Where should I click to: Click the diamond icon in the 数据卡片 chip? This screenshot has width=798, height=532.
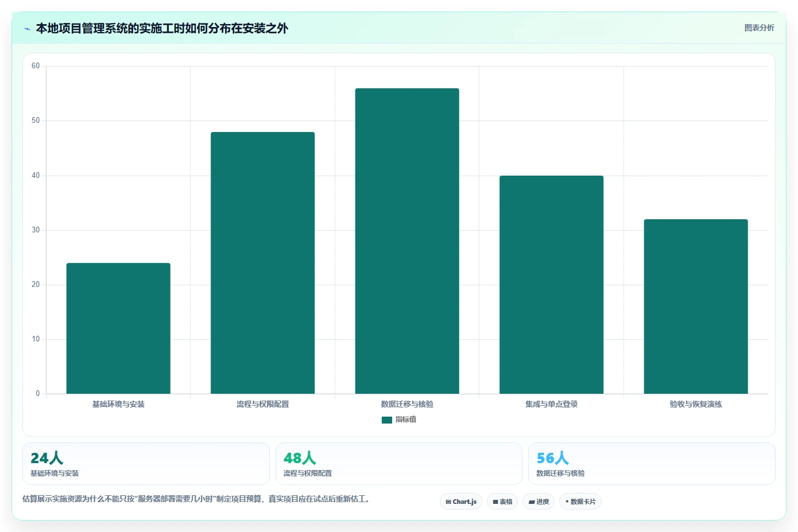(567, 502)
